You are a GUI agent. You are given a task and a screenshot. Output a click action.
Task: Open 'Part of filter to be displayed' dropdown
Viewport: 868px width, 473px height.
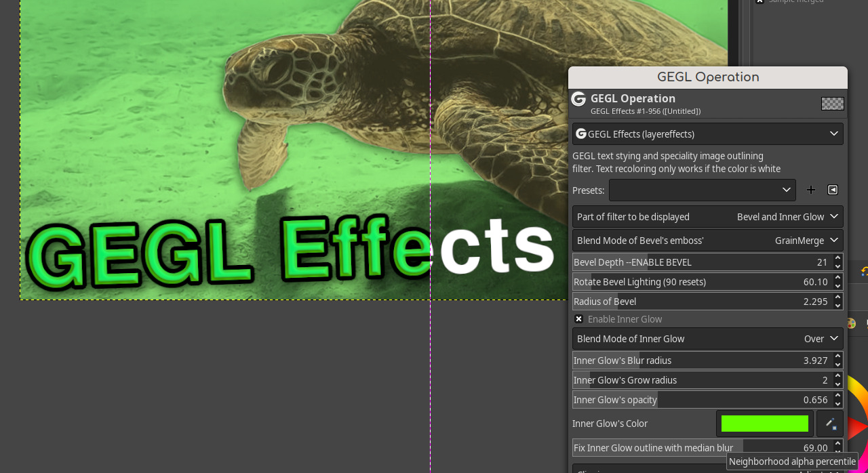click(x=708, y=217)
